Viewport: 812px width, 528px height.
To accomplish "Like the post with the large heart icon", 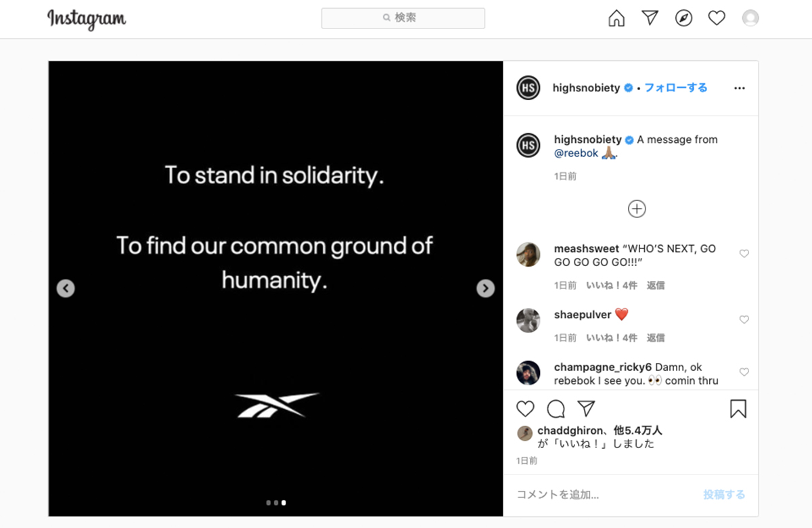I will click(x=525, y=409).
